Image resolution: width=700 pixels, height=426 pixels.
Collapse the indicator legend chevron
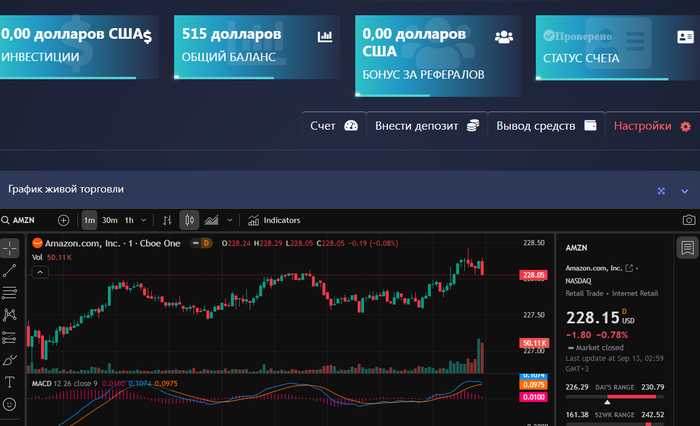tap(40, 272)
